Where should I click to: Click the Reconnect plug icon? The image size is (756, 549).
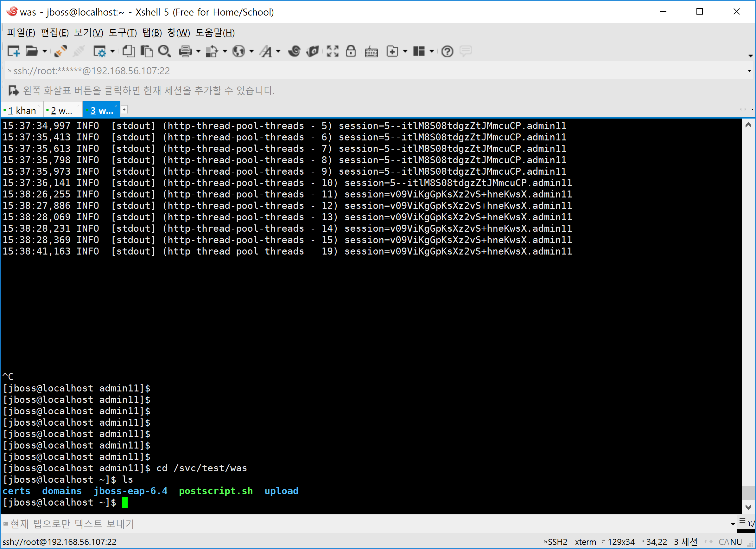[61, 51]
